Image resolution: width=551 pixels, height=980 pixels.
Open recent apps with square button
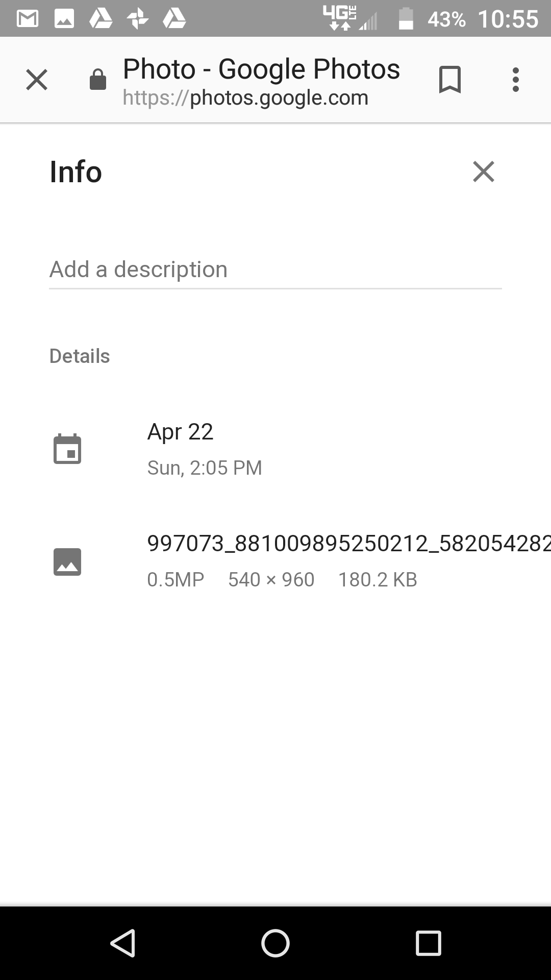pyautogui.click(x=428, y=943)
